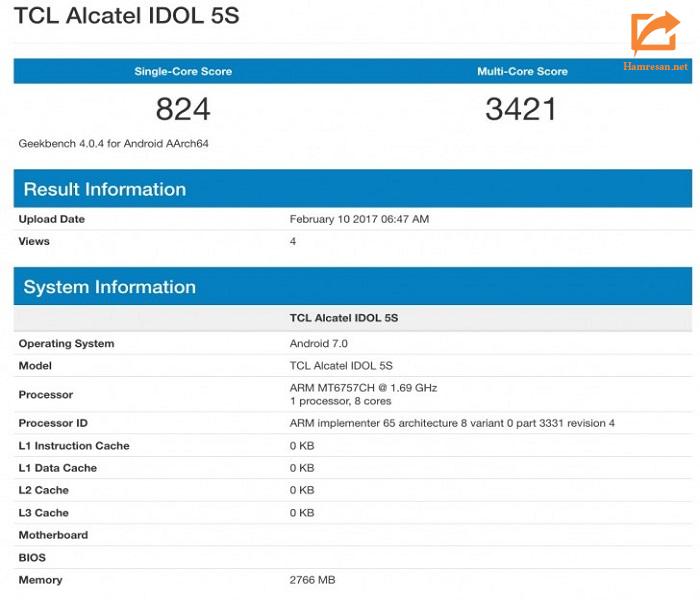The image size is (700, 600).
Task: Click the Single-Core Score header
Action: [183, 71]
